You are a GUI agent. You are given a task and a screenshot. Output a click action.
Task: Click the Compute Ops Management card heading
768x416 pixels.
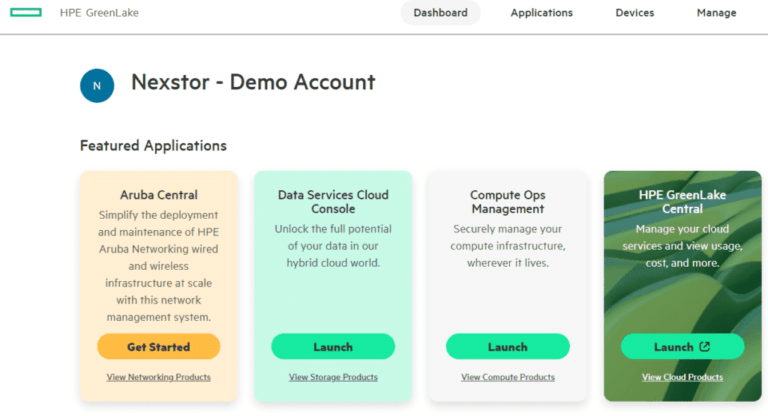(507, 202)
